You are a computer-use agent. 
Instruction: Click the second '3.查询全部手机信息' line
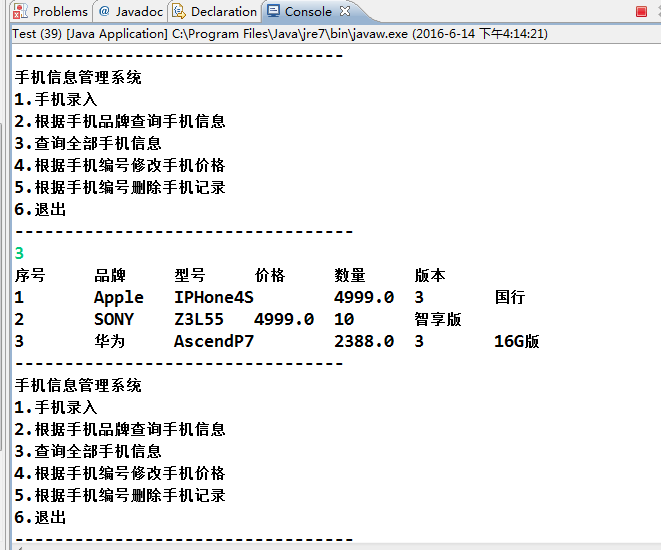pos(88,451)
